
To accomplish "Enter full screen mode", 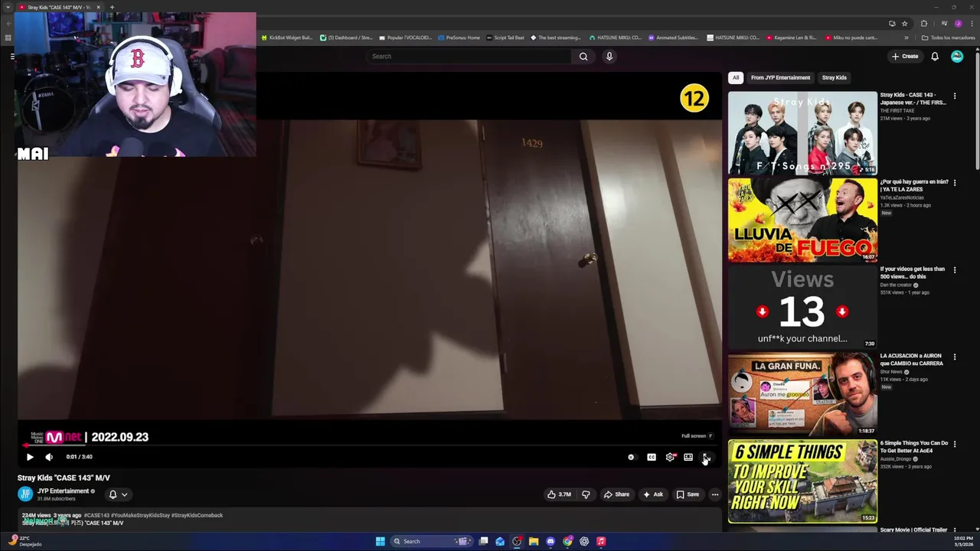I will tap(706, 457).
